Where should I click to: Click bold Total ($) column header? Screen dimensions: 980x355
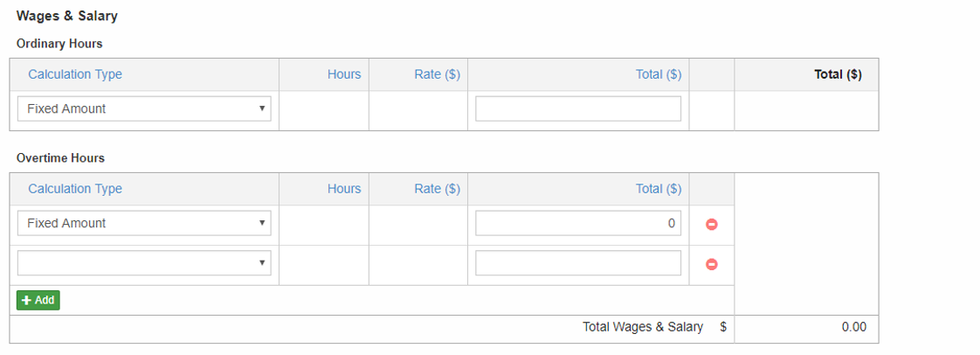pyautogui.click(x=837, y=74)
